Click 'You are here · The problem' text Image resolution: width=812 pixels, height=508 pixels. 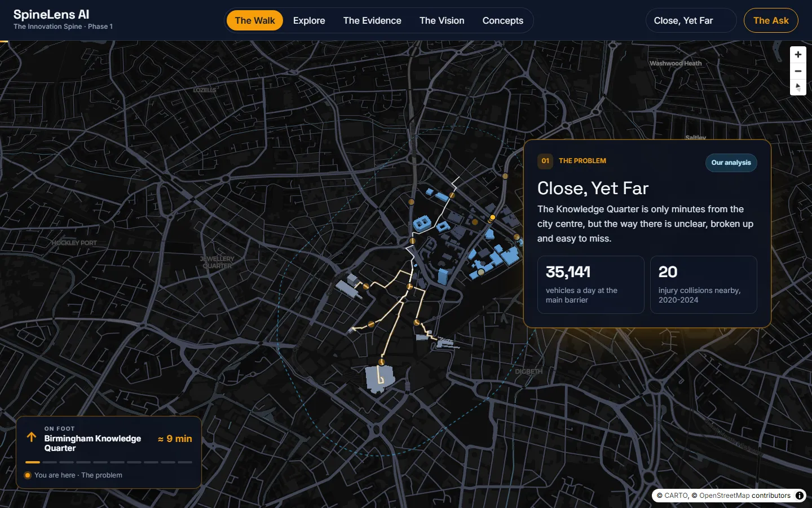[78, 475]
